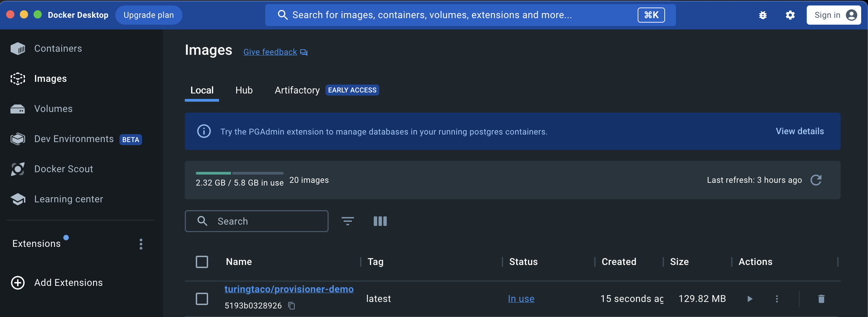Sort by the Tag column header
Screen dimensions: 868x317
[x=375, y=262]
